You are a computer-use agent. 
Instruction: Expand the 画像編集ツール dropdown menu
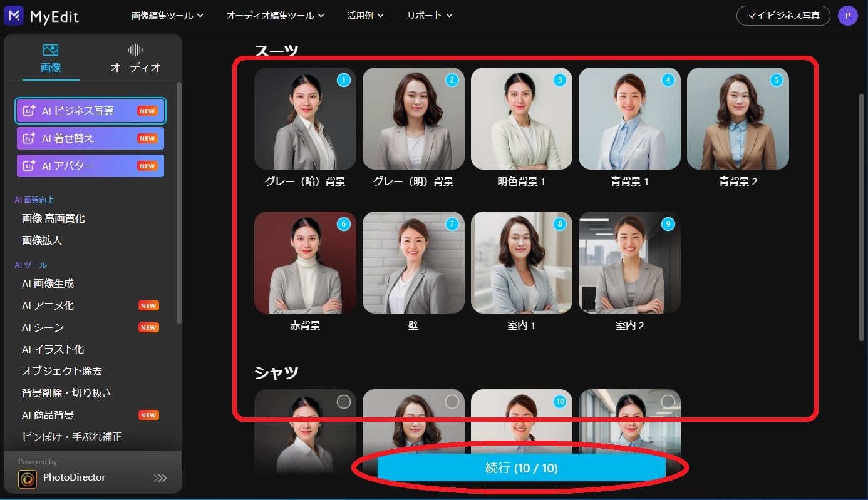167,16
